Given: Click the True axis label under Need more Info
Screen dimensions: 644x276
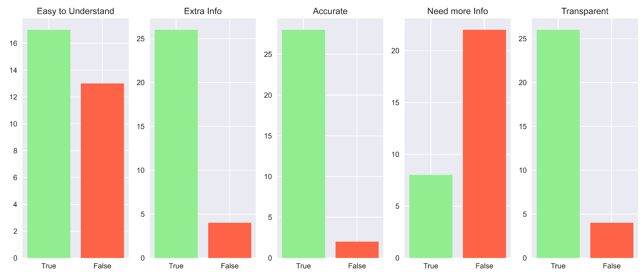Looking at the screenshot, I should pyautogui.click(x=430, y=266).
